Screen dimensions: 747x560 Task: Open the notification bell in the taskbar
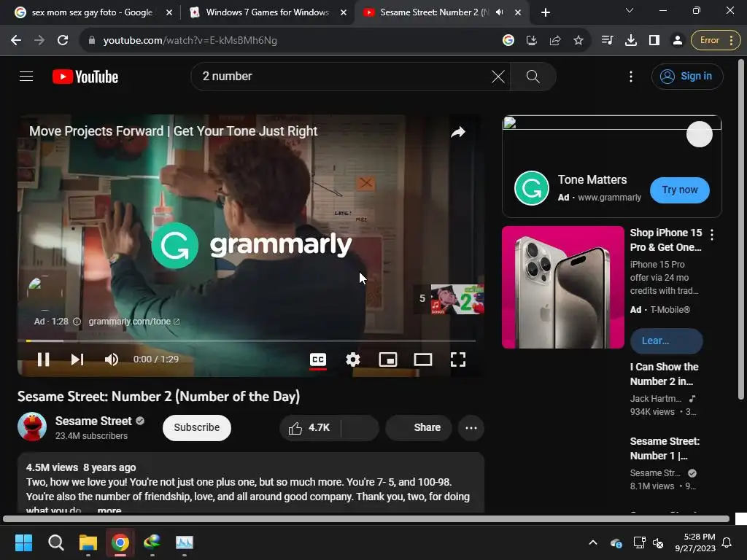click(x=727, y=542)
